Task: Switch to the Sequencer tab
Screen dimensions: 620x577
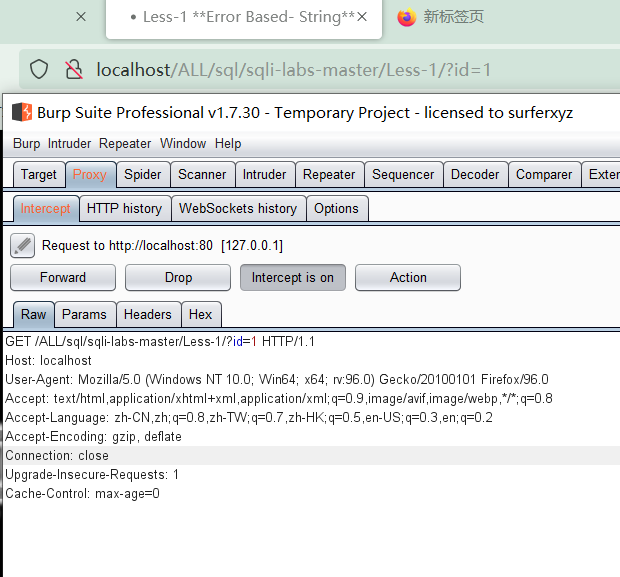Action: (x=403, y=174)
